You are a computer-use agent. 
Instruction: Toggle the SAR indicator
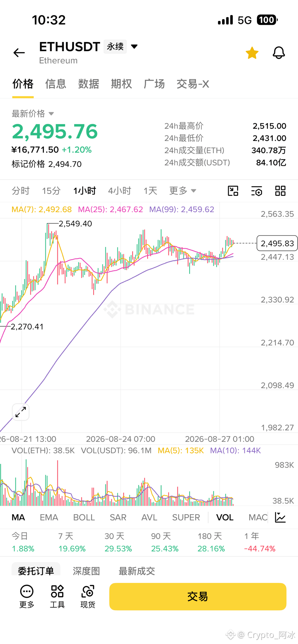point(118,517)
